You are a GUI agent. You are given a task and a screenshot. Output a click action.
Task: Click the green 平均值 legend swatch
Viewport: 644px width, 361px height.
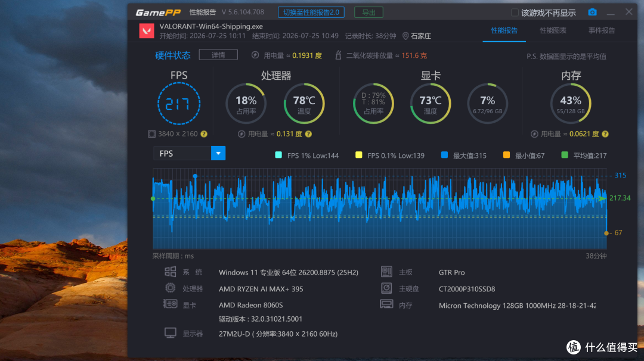click(x=565, y=155)
